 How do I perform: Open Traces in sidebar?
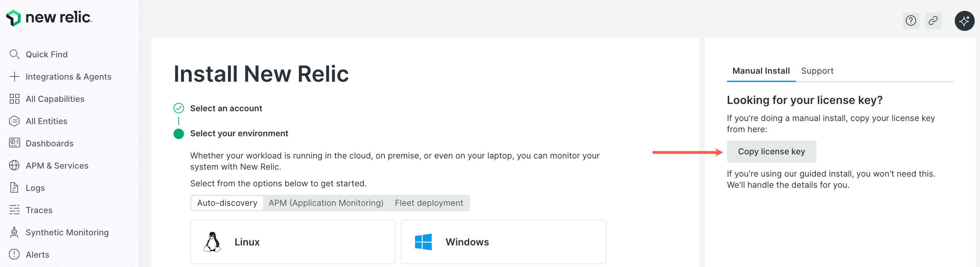39,210
